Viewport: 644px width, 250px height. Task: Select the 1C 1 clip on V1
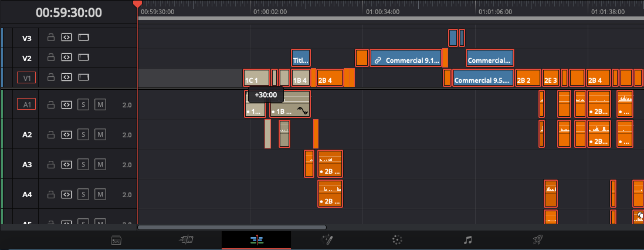point(257,77)
